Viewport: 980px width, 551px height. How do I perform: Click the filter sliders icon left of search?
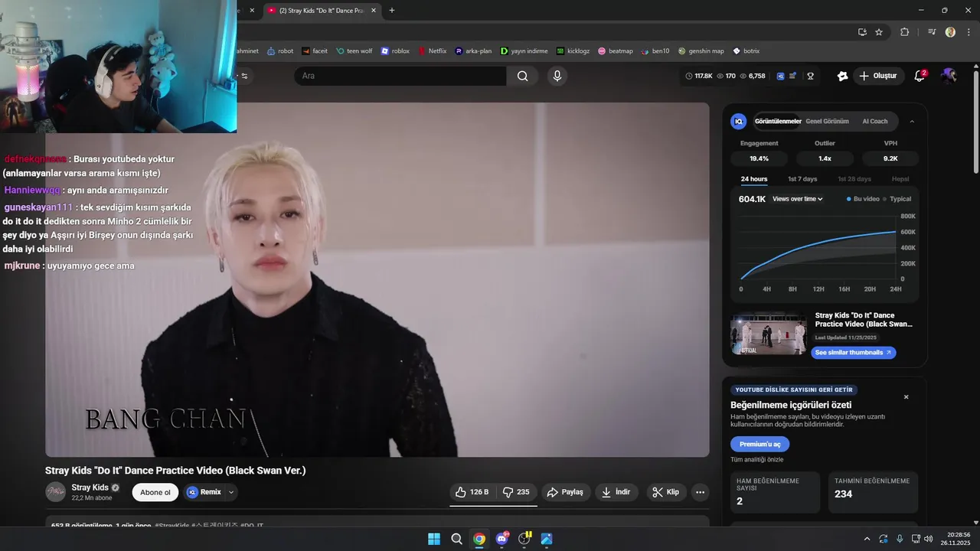coord(244,76)
